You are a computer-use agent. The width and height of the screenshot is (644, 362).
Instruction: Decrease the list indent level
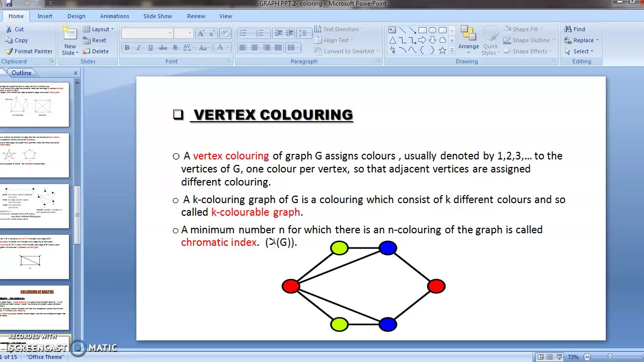(x=278, y=33)
